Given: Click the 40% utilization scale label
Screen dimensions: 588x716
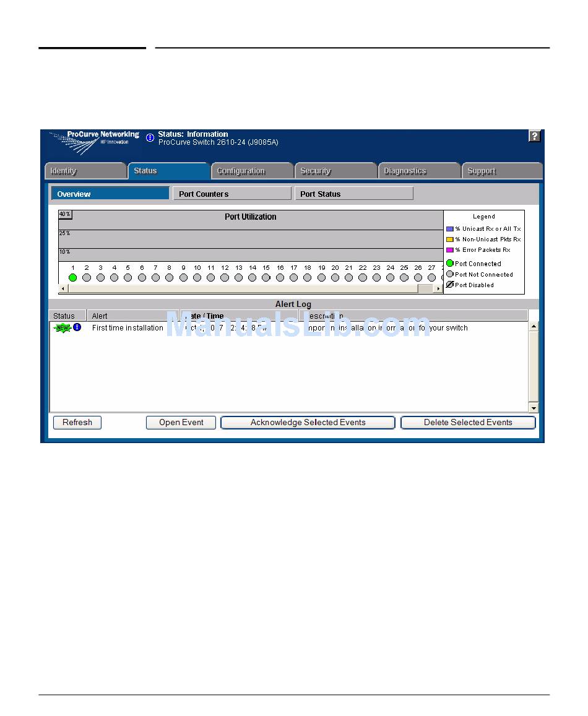Looking at the screenshot, I should [x=65, y=214].
